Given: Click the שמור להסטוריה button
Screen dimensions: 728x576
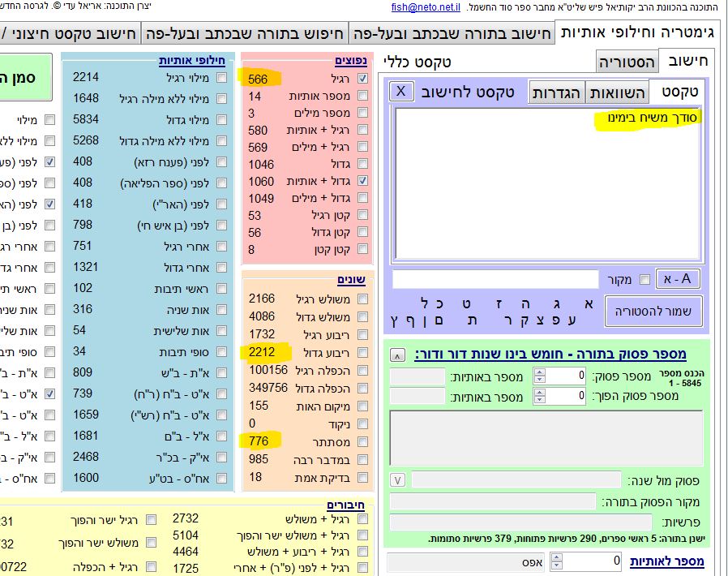Looking at the screenshot, I should pyautogui.click(x=653, y=311).
